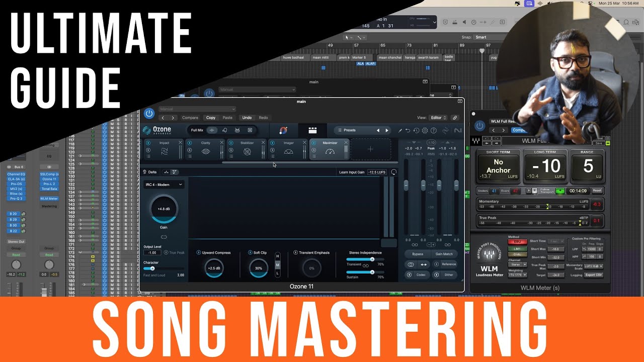Adjust the Sustain stereo independence slider

[372, 272]
